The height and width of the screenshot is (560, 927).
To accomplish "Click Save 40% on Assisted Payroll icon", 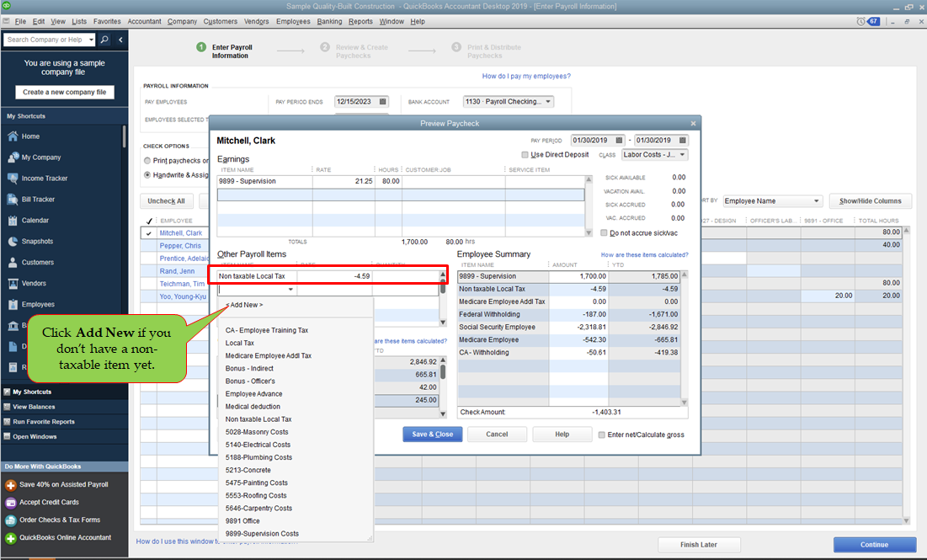I will 10,485.
